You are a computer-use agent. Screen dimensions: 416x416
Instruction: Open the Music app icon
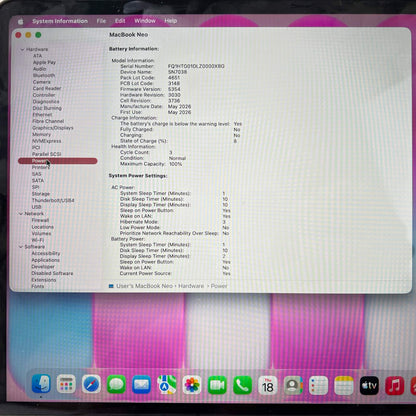[x=395, y=385]
